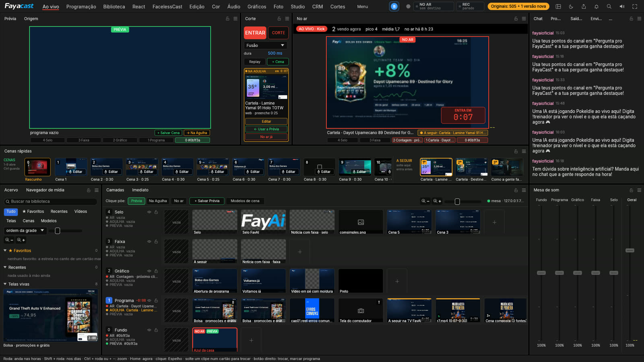Image resolution: width=644 pixels, height=362 pixels.
Task: Toggle lock on the No ar panel
Action: click(516, 19)
